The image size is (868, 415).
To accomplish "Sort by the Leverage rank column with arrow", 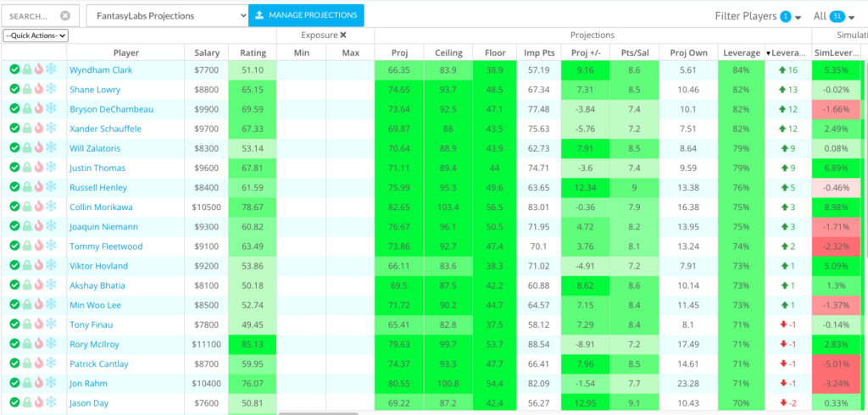I will (x=788, y=53).
